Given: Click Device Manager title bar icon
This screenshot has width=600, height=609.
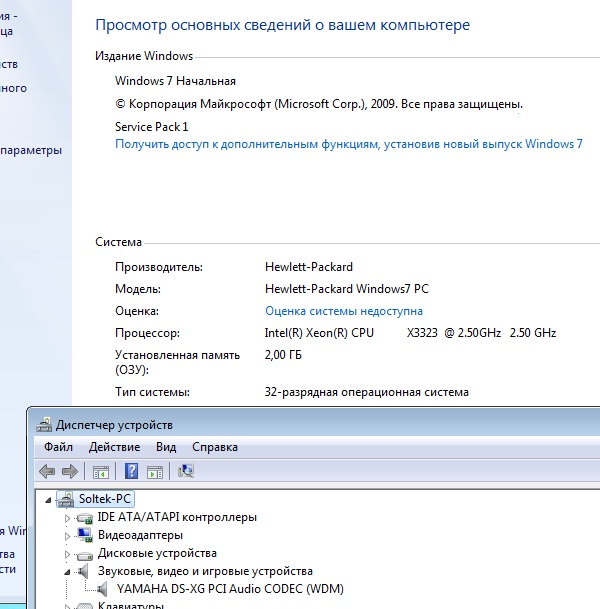Looking at the screenshot, I should pyautogui.click(x=44, y=425).
